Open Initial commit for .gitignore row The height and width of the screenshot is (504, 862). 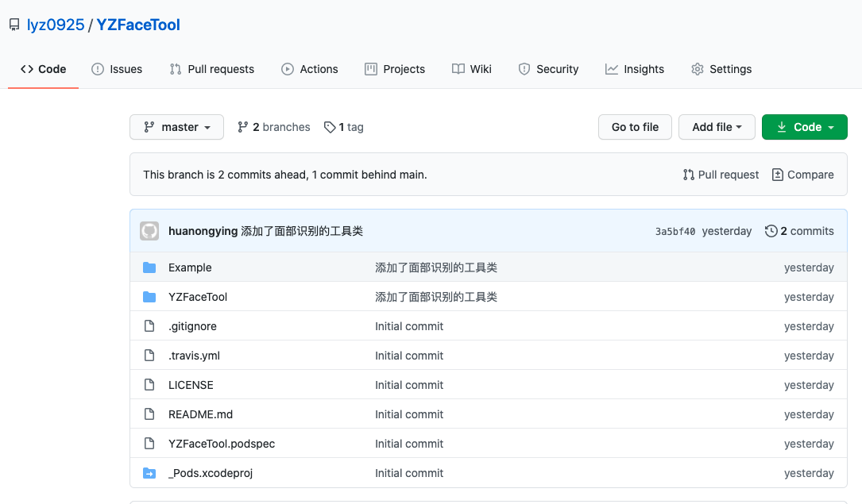(409, 326)
